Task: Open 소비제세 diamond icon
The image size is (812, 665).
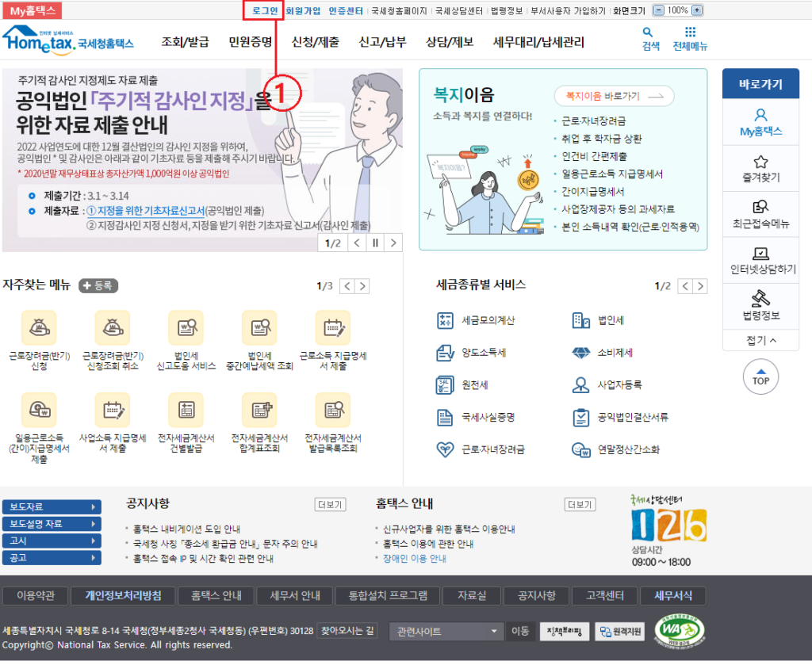Action: pyautogui.click(x=580, y=353)
